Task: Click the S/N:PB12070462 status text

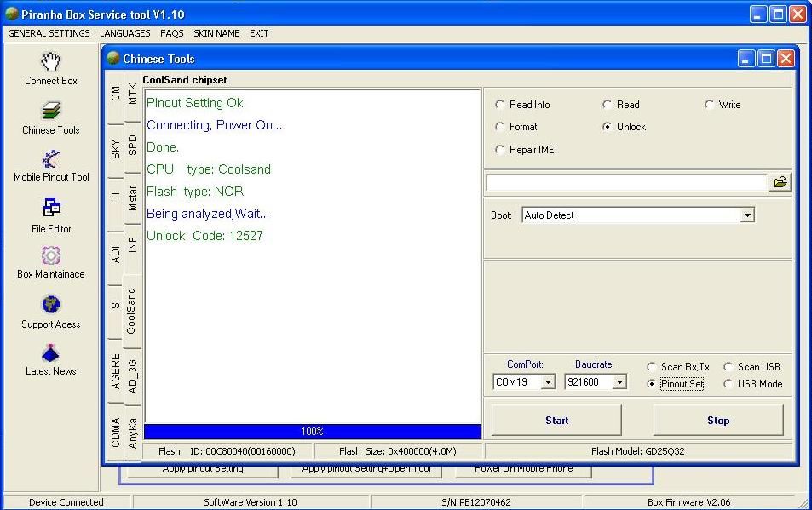Action: 476,502
